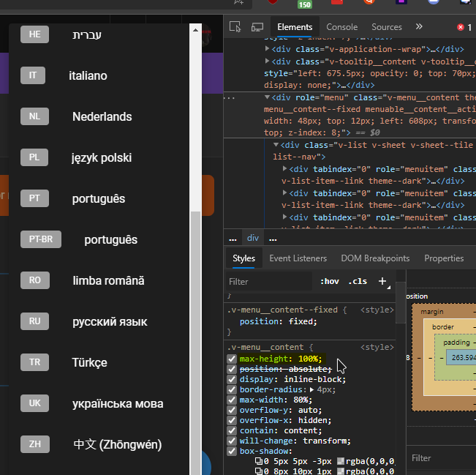
Task: Expand the v-application--wrap div node
Action: pos(267,48)
